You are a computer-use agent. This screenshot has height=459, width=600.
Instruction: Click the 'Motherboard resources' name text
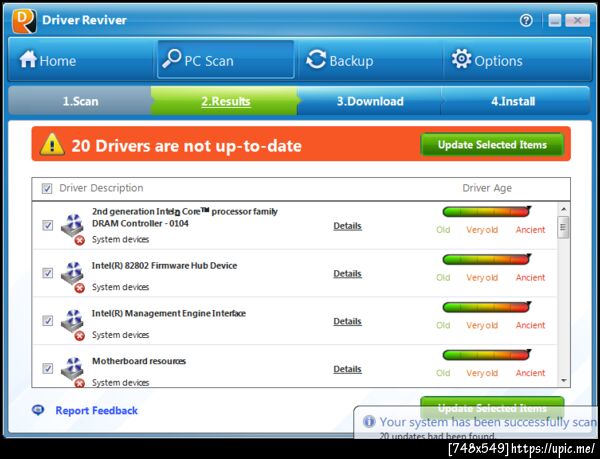[x=139, y=361]
